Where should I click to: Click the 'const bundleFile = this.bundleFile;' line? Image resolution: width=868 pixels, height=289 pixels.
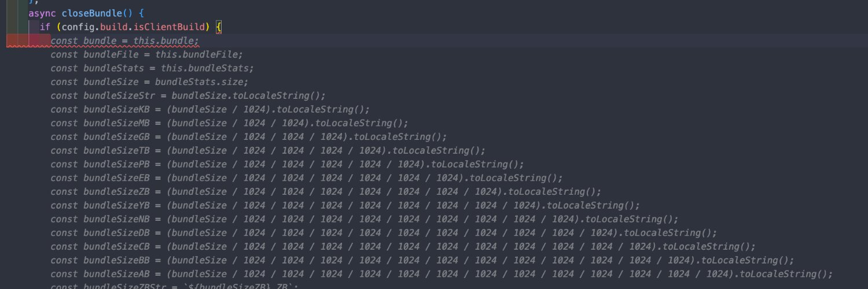146,54
